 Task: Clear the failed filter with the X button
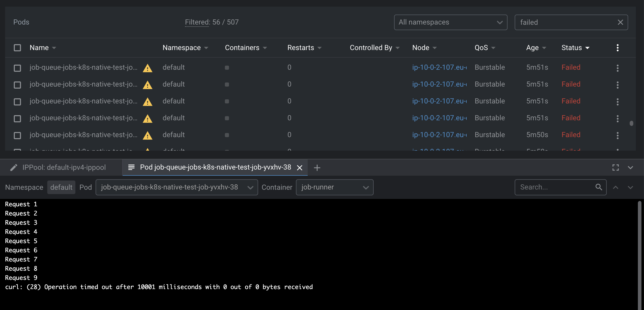coord(620,22)
